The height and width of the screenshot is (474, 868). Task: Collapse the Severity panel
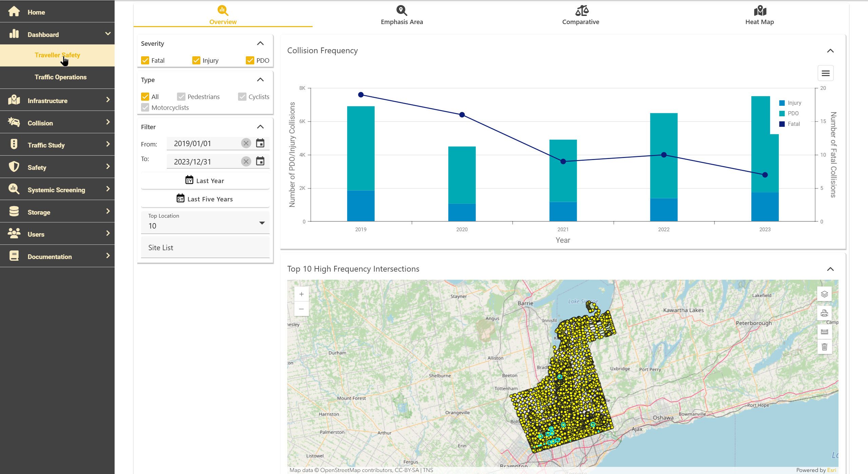point(260,43)
